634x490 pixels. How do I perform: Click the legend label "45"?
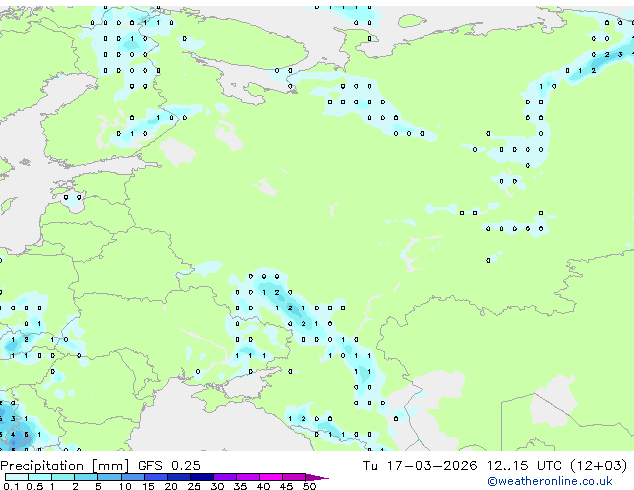(x=287, y=486)
